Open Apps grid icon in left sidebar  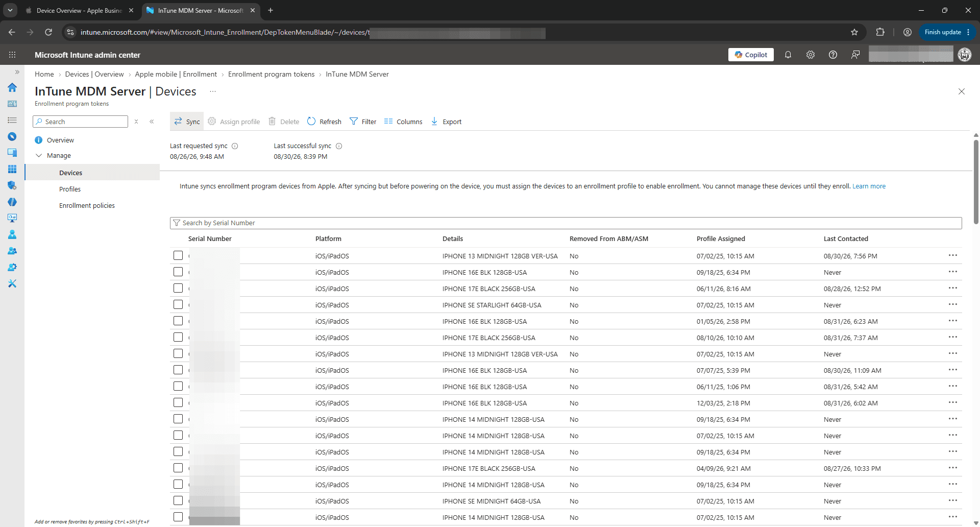tap(12, 169)
